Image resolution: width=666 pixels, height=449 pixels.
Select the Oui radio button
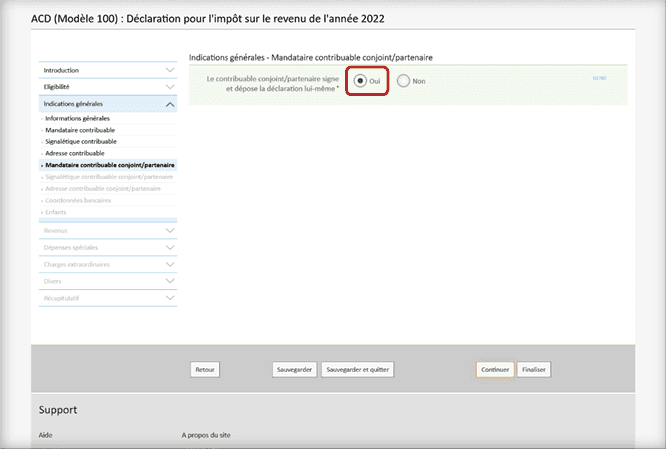[x=360, y=81]
